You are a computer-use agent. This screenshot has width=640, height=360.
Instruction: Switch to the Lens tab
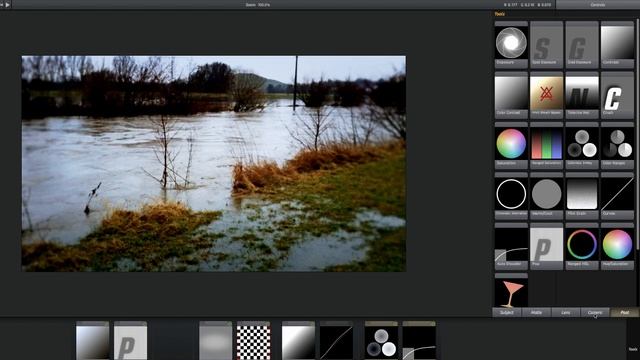pyautogui.click(x=566, y=313)
